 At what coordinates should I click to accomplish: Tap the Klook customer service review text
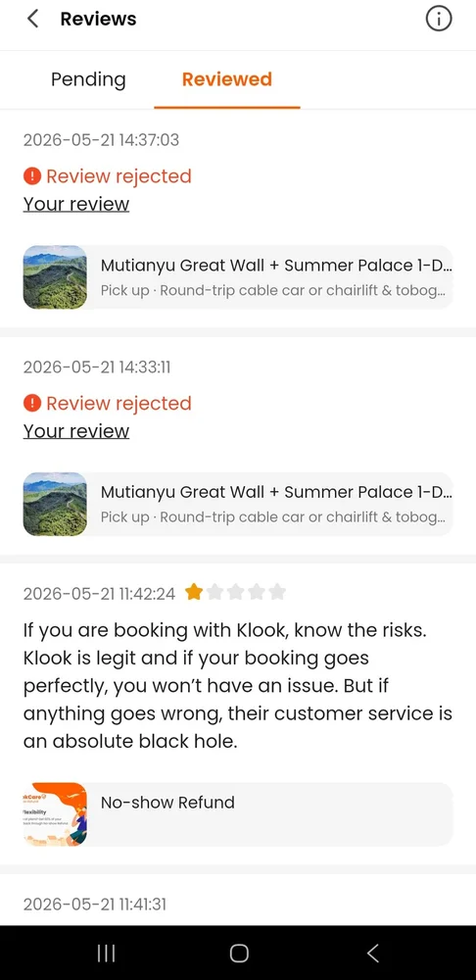(x=237, y=686)
